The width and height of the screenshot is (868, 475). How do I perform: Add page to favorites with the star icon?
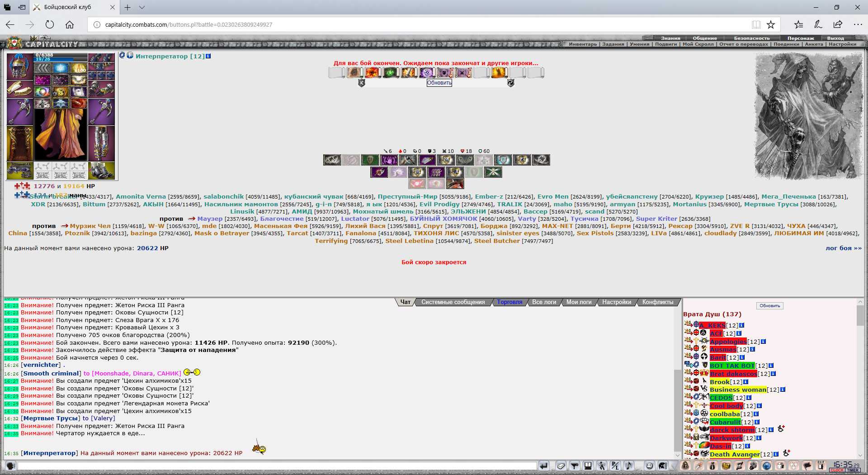(771, 24)
